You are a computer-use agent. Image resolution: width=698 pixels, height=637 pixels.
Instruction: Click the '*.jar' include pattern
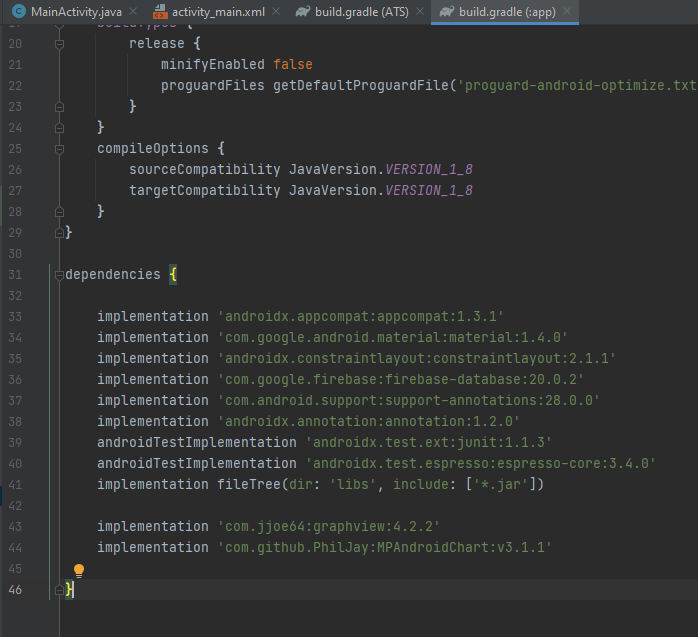500,484
